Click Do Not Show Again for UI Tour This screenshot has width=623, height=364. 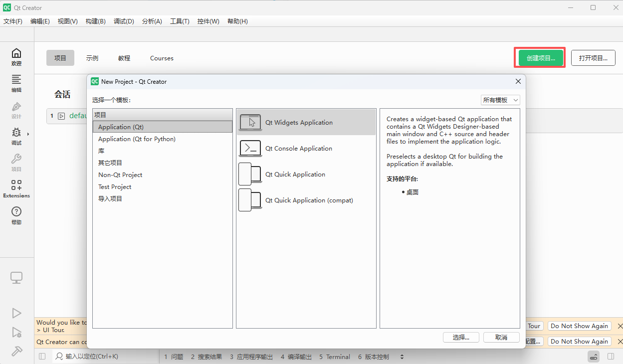[579, 326]
